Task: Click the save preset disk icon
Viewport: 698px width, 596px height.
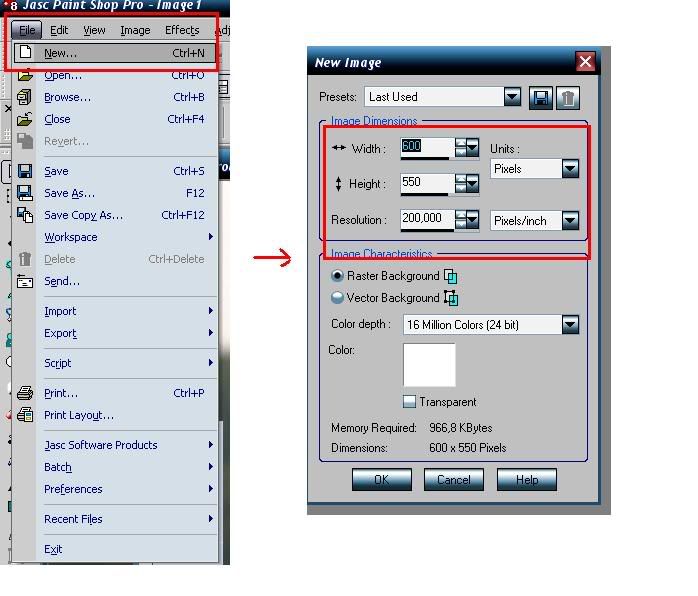Action: 540,98
